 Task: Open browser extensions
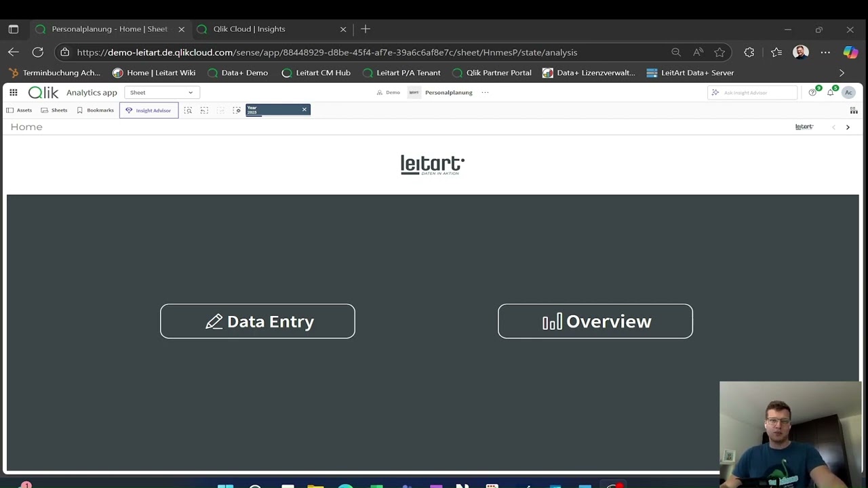tap(749, 52)
